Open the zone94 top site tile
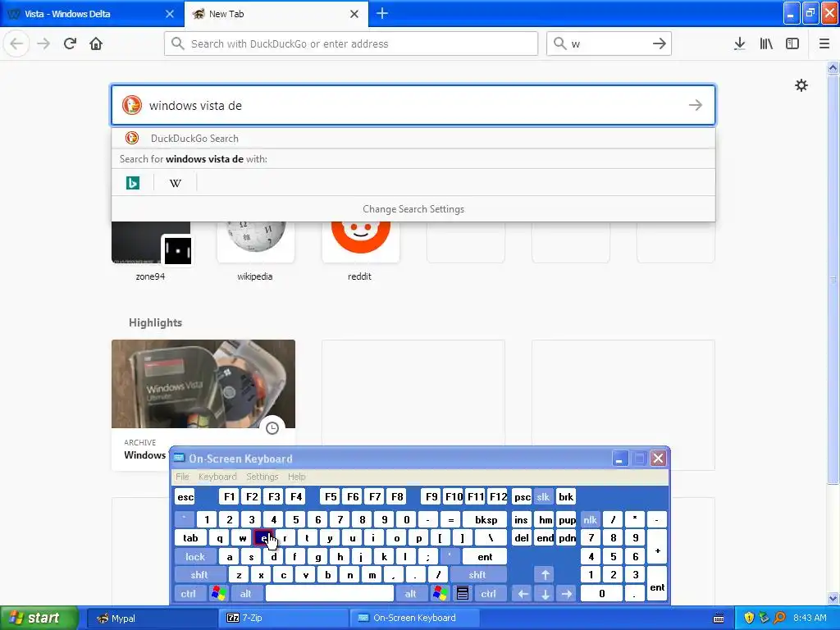The width and height of the screenshot is (840, 630). pos(151,249)
